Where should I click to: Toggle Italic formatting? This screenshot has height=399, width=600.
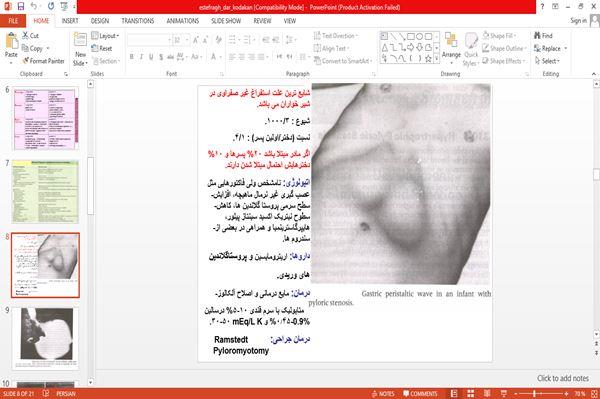(x=141, y=57)
